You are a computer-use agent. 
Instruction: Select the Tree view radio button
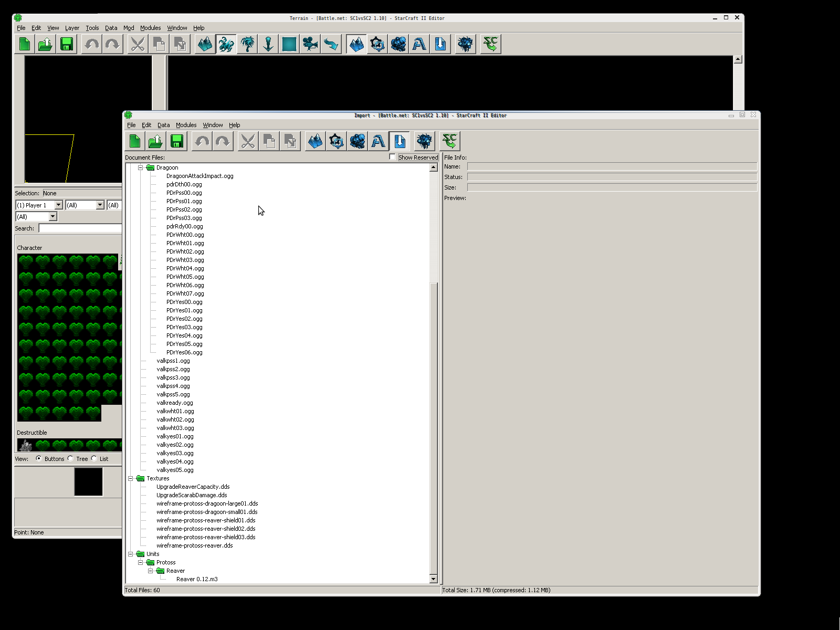point(70,458)
